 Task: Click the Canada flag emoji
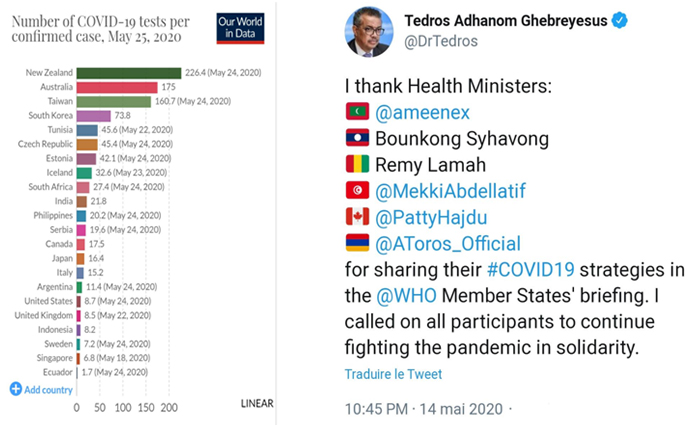(357, 217)
